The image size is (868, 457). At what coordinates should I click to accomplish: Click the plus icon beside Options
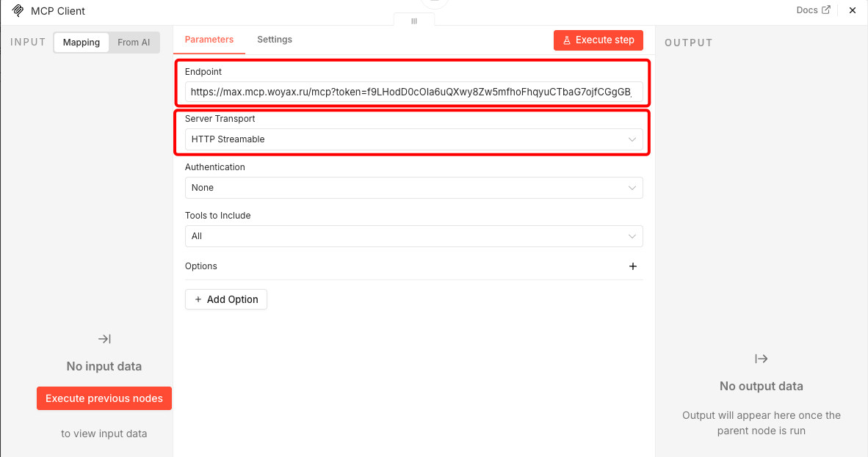point(633,266)
